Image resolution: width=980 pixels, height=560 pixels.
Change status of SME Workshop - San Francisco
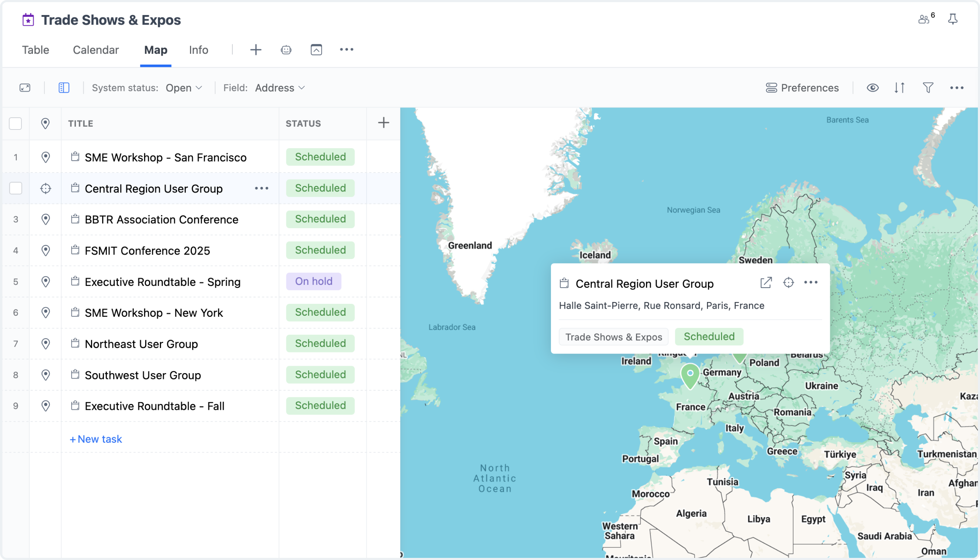(x=320, y=157)
